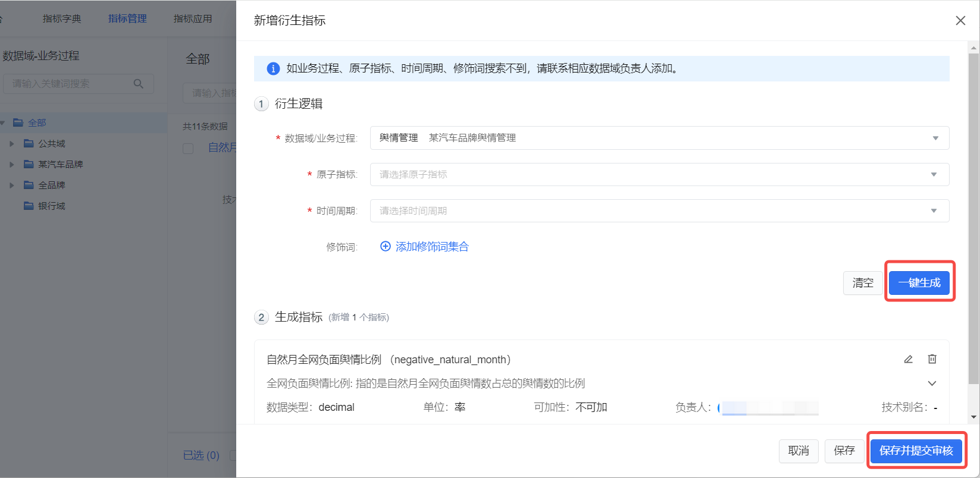Click the 一键生成 button
This screenshot has height=478, width=980.
[x=919, y=283]
